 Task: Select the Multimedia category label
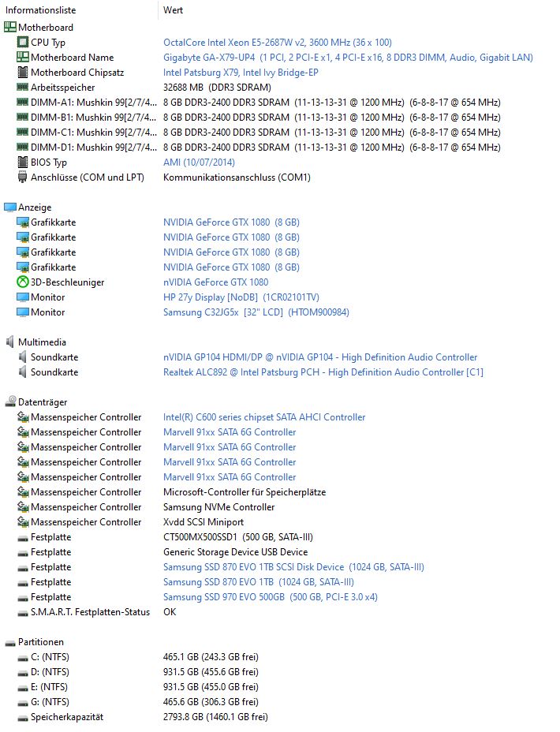[42, 342]
